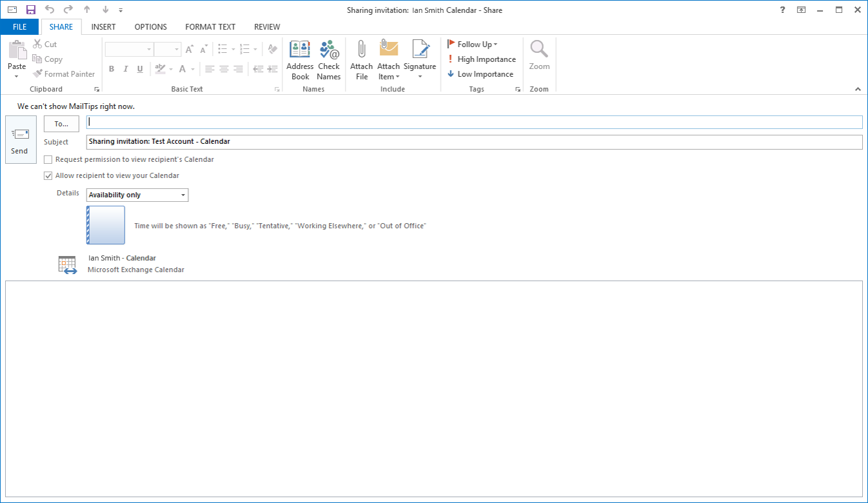Open the Address Book
The width and height of the screenshot is (868, 503).
click(x=300, y=60)
